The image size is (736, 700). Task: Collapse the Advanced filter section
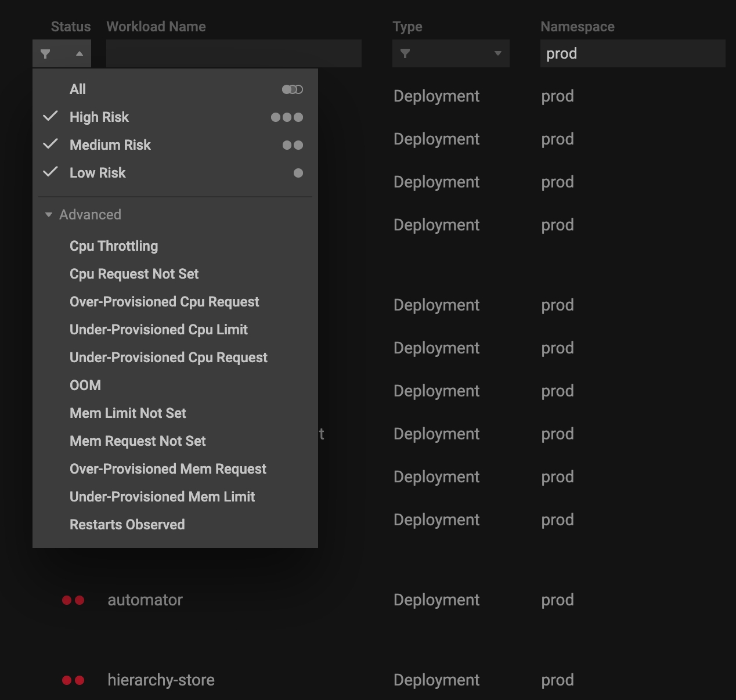pyautogui.click(x=49, y=215)
